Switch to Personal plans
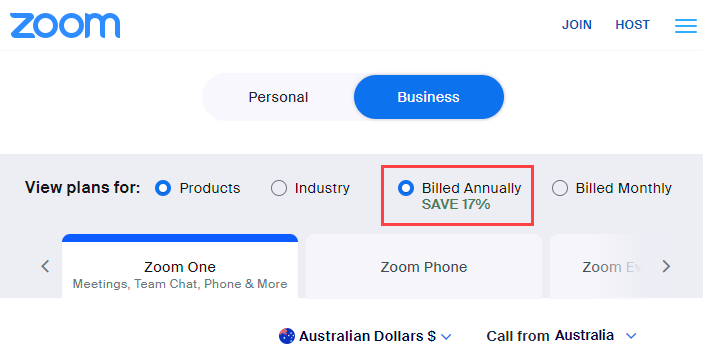The width and height of the screenshot is (703, 364). (x=278, y=97)
